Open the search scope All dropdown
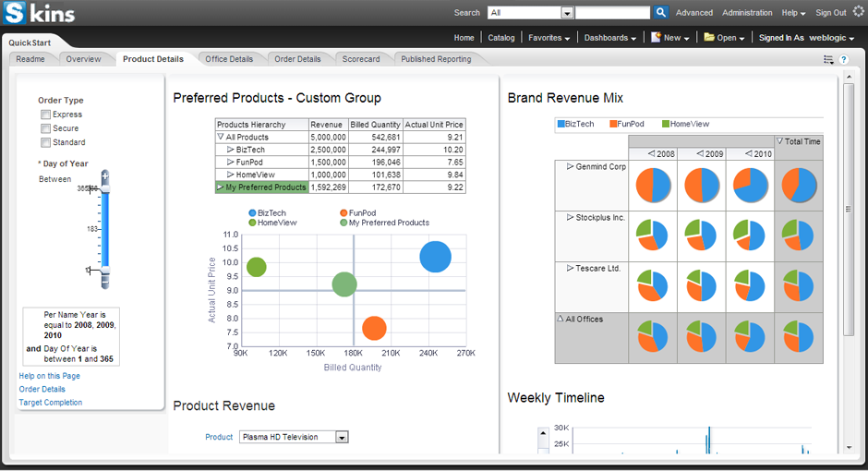 (x=567, y=13)
